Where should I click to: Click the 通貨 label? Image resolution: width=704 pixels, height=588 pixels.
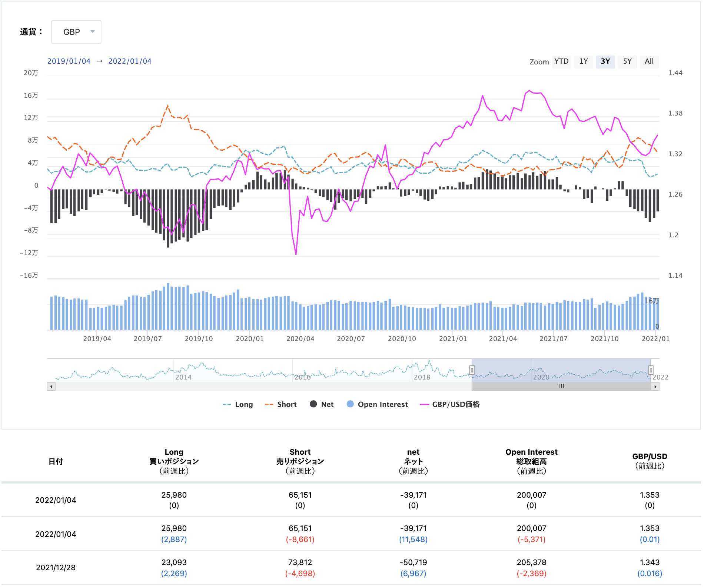[x=31, y=32]
